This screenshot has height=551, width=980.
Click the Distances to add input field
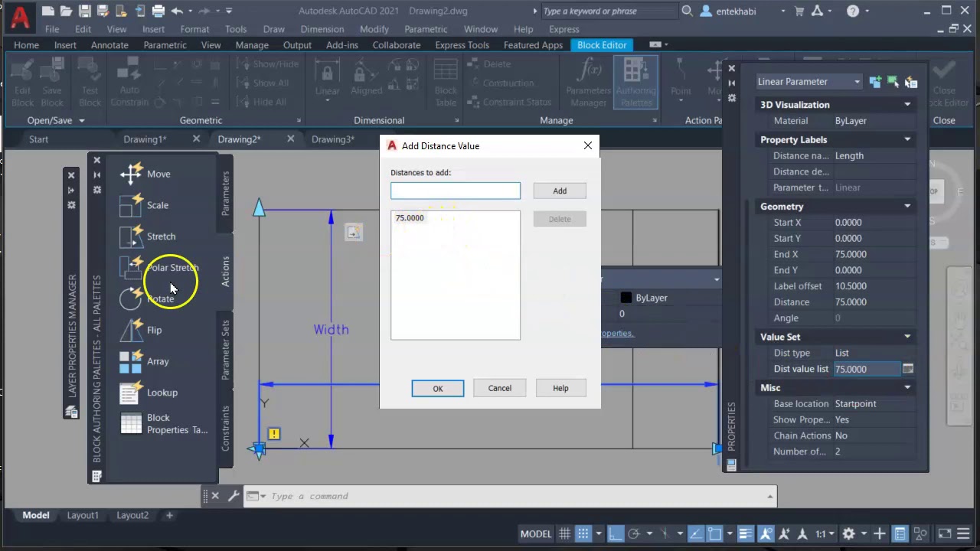[x=456, y=191]
